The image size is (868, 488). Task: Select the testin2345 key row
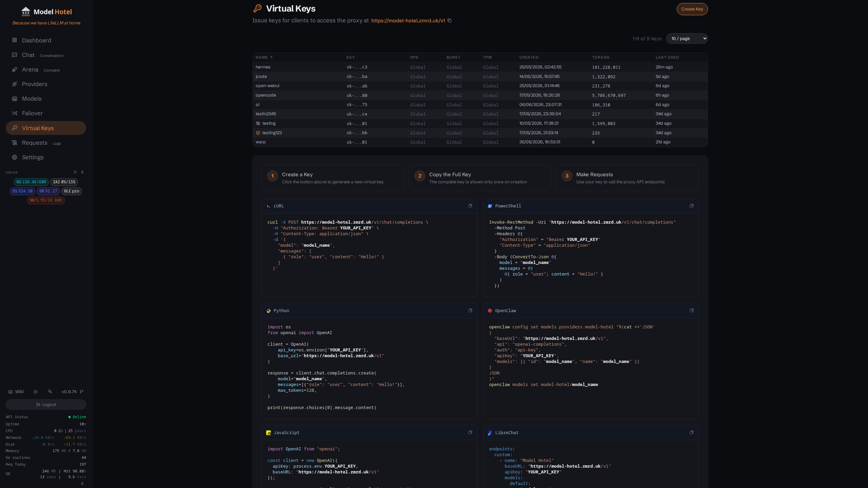coord(480,114)
